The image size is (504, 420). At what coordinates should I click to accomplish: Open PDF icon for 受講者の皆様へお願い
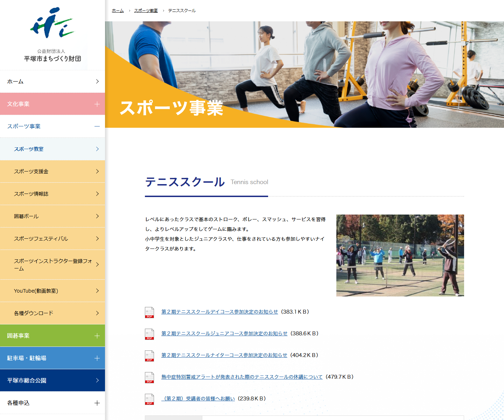click(149, 399)
